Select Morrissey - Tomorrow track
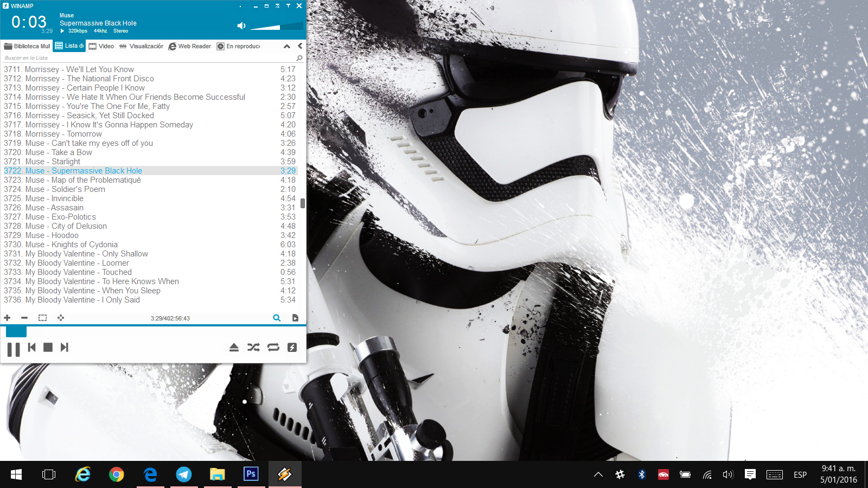 point(150,134)
